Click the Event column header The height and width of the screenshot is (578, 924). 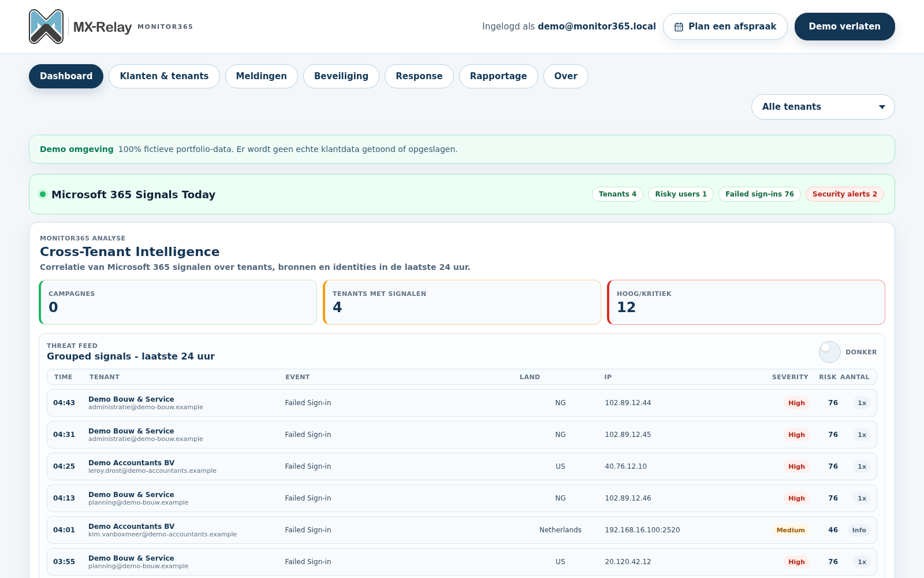click(x=297, y=377)
